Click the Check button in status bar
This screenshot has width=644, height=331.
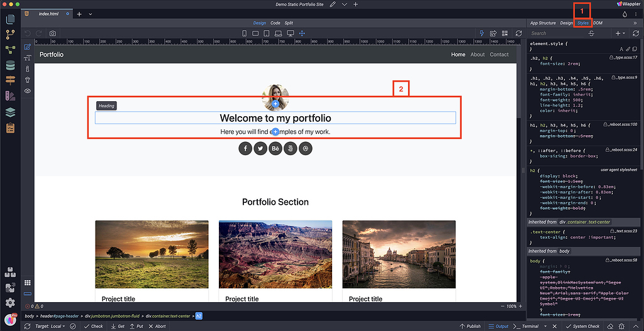coord(94,326)
